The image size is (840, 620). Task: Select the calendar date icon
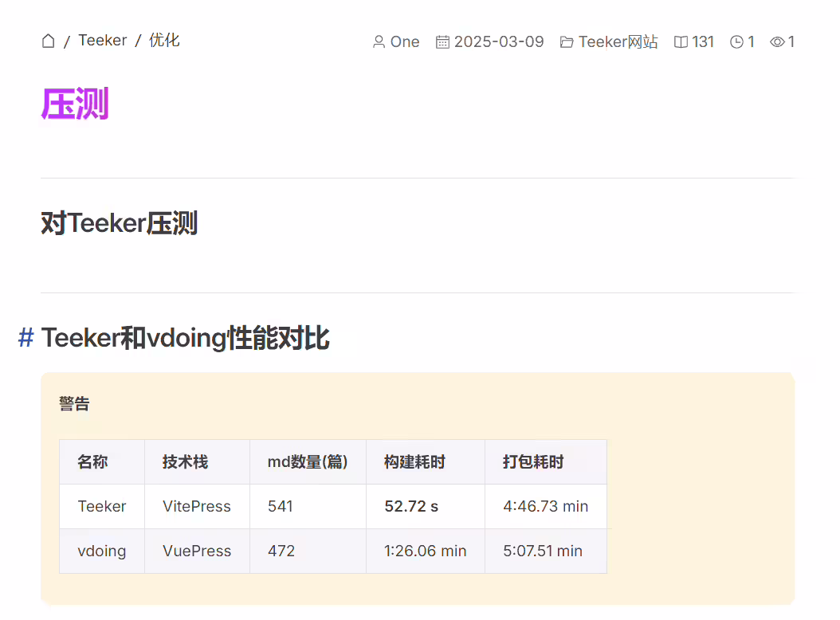tap(442, 41)
